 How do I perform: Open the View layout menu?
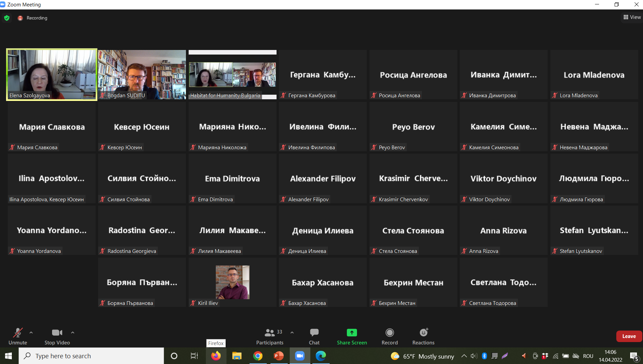pyautogui.click(x=632, y=17)
